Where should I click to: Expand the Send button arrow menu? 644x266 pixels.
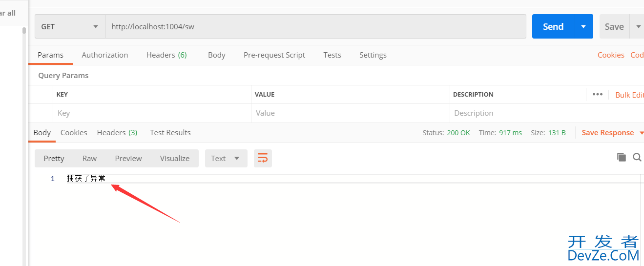point(583,26)
